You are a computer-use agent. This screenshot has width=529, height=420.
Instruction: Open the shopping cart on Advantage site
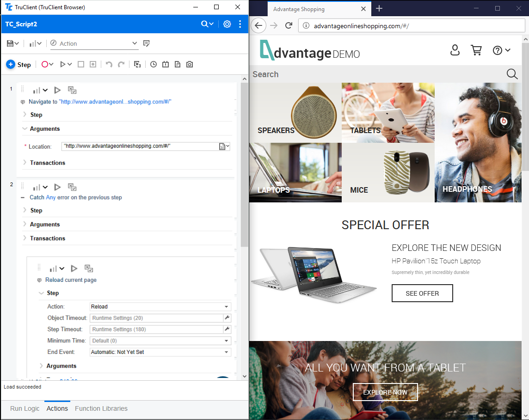click(476, 50)
